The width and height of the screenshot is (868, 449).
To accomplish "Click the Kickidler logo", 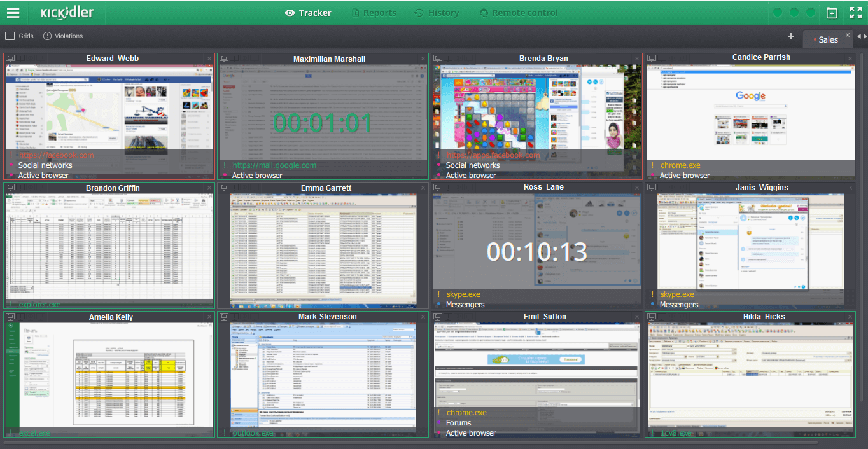I will (x=66, y=13).
